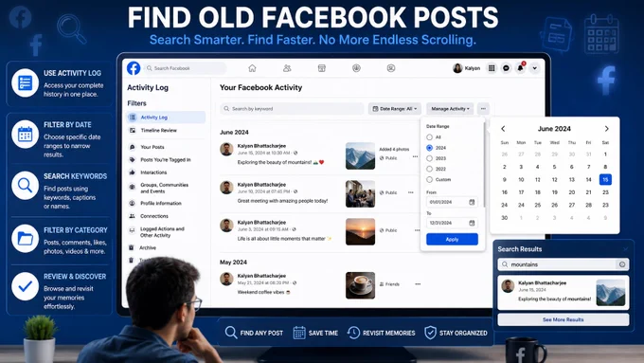Click the Activity Log list icon
The image size is (644, 363).
[x=133, y=118]
